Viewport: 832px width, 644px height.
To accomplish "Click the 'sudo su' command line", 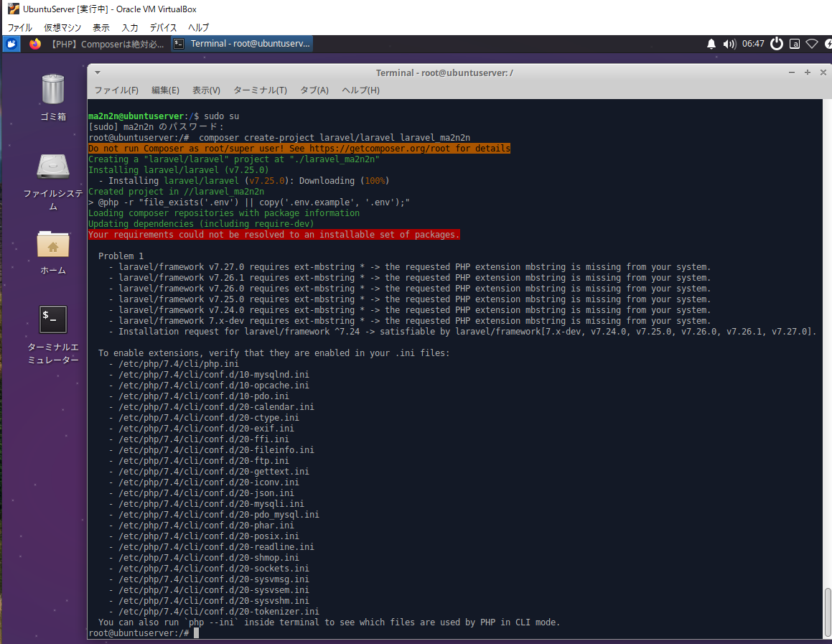I will pos(221,116).
